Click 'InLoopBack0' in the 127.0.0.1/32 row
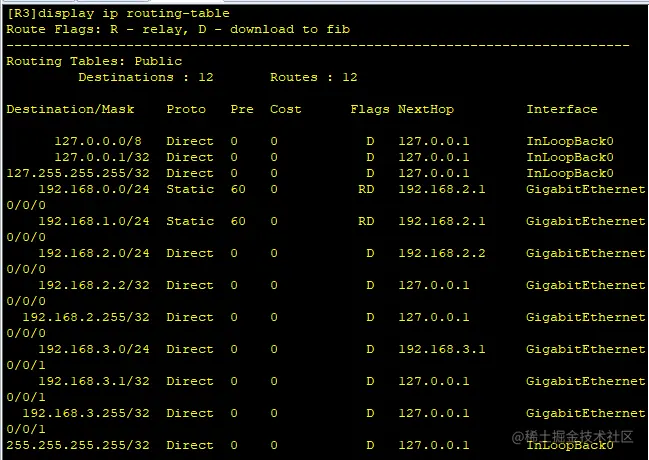Viewport: 649px width, 460px height. tap(570, 157)
